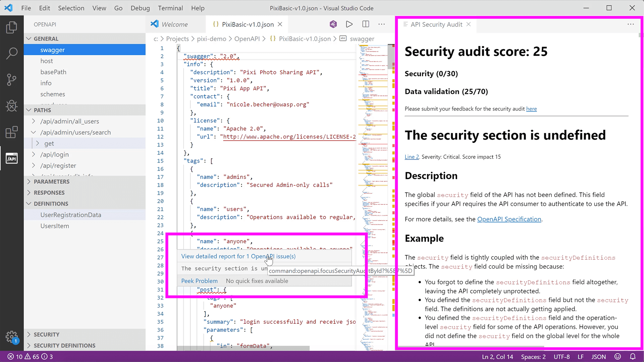Click the pixi-demo breadcrumb
Viewport: 644px width, 362px height.
(211, 39)
